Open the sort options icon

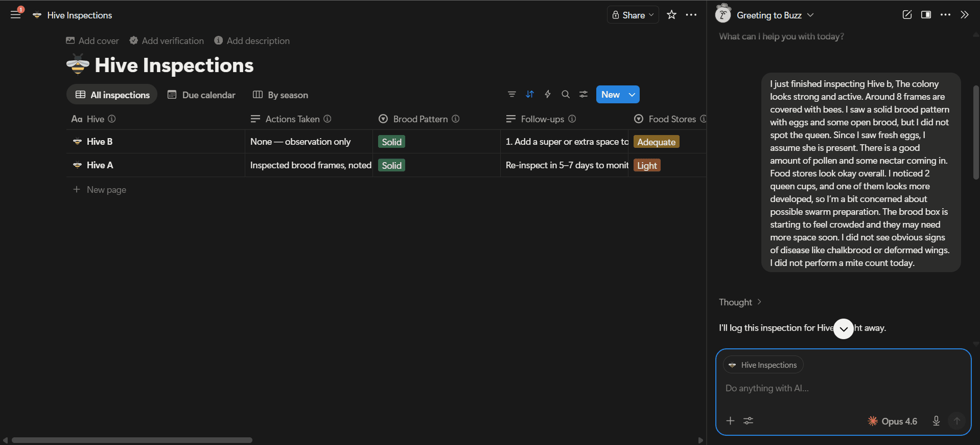tap(529, 95)
